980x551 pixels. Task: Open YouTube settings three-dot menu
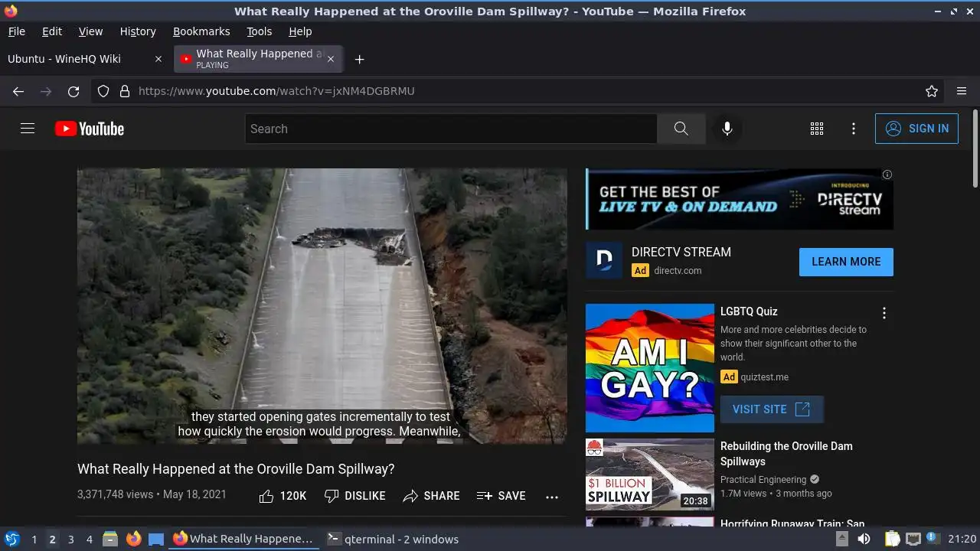pyautogui.click(x=854, y=129)
